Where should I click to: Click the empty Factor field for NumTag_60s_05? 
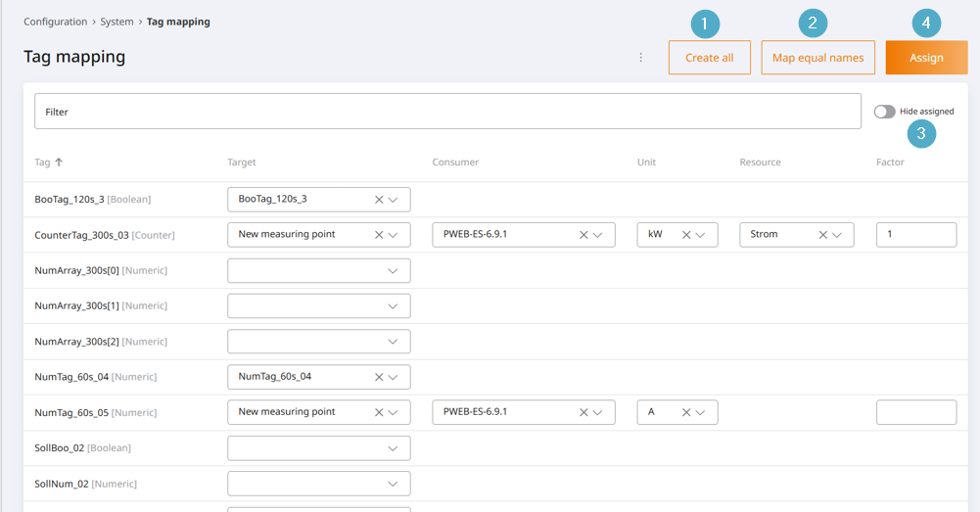pos(915,412)
